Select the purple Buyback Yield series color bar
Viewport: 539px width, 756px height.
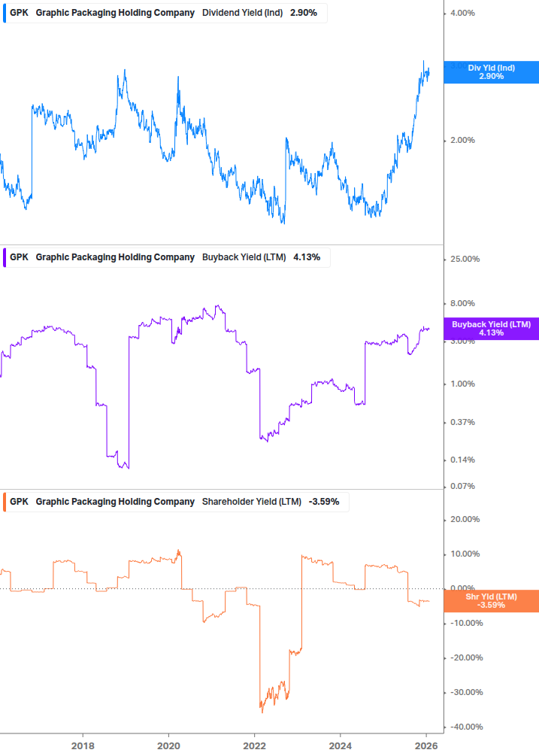pyautogui.click(x=5, y=257)
